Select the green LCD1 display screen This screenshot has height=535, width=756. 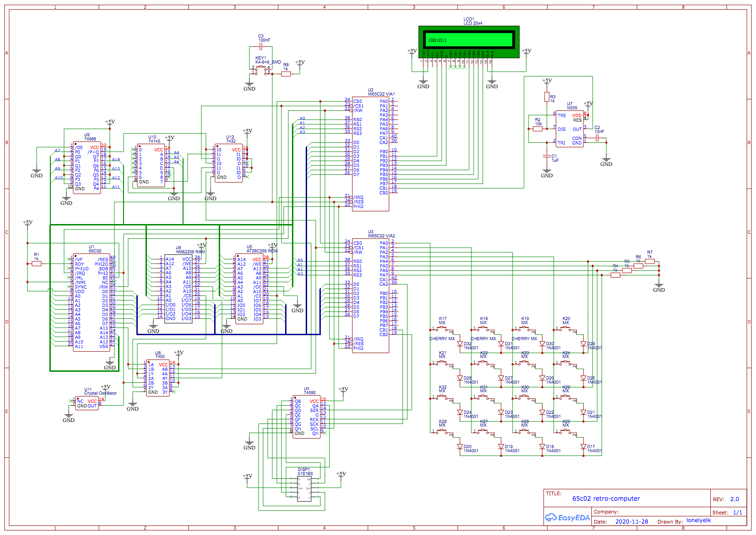pos(469,40)
